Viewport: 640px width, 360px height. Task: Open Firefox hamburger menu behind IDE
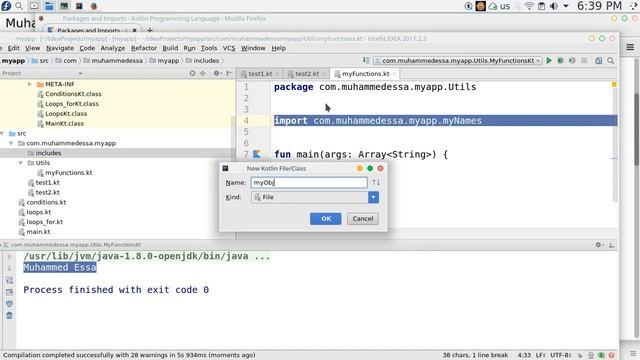pyautogui.click(x=630, y=47)
